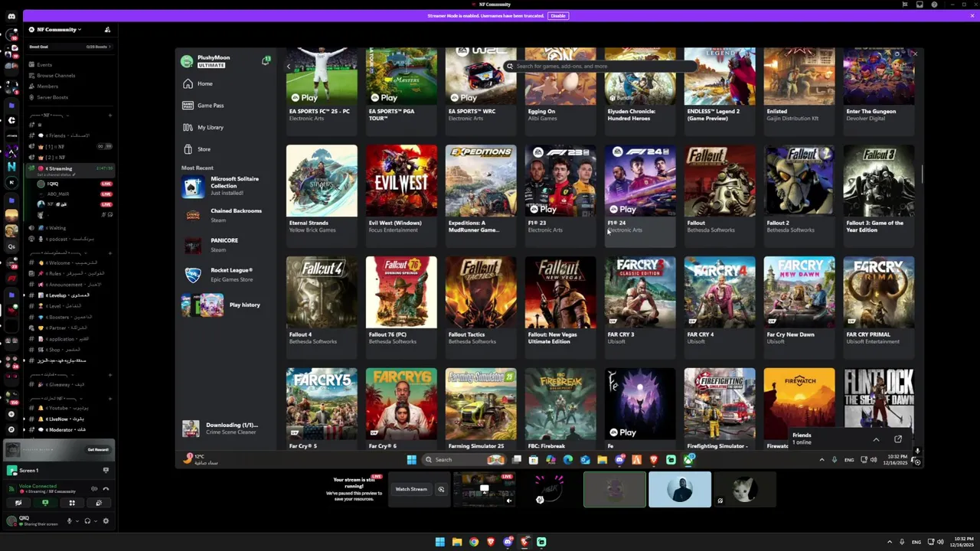Screen dimensions: 980x551
Task: Open output device options arrow beside headphones
Action: (95, 521)
